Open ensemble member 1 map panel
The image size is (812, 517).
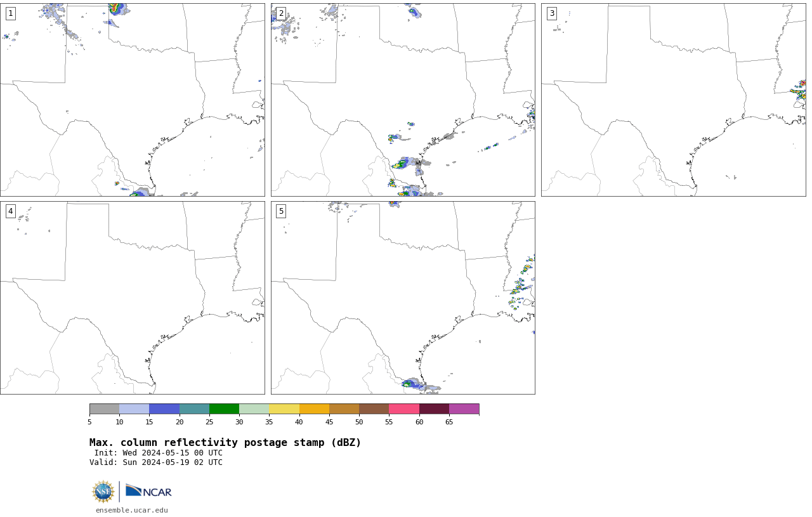click(132, 100)
